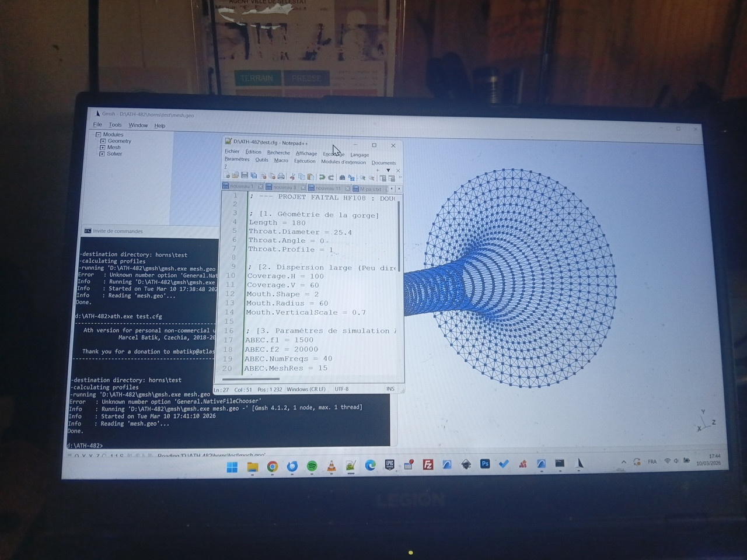The image size is (747, 560).
Task: Click the Zoom Out icon in Notepad++
Action: tap(371, 178)
